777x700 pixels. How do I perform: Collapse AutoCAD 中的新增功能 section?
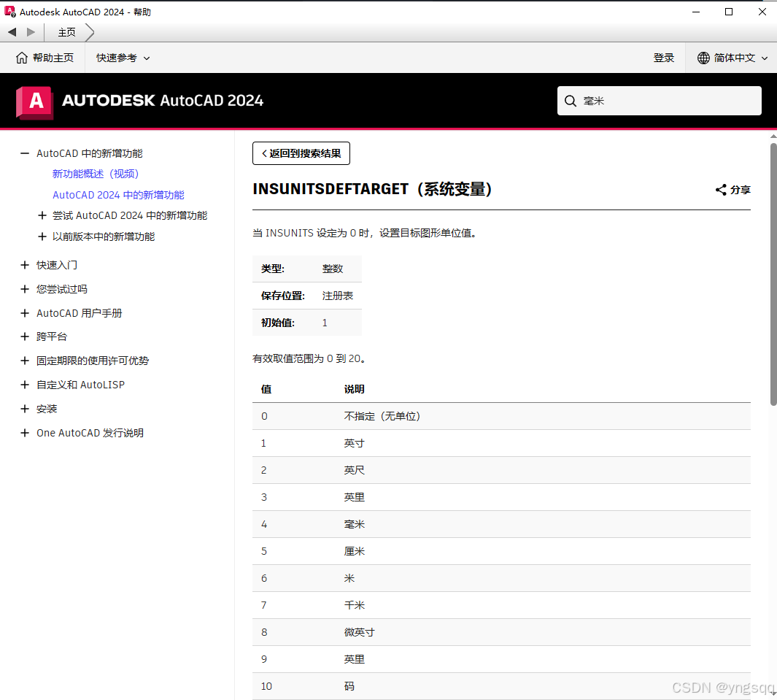pos(25,154)
